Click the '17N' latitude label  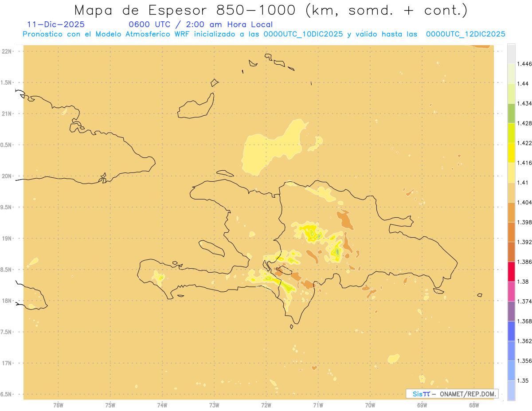[7, 363]
